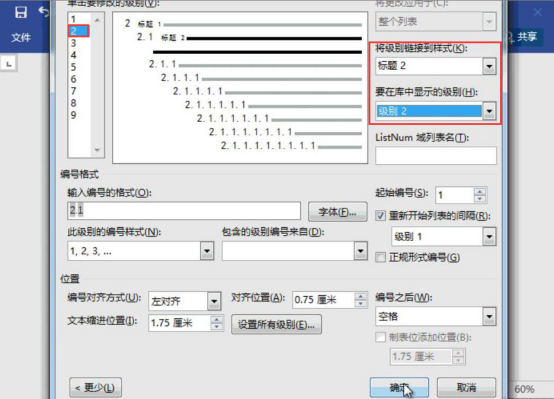Open the 此级别的编号样式 dropdown

[207, 251]
